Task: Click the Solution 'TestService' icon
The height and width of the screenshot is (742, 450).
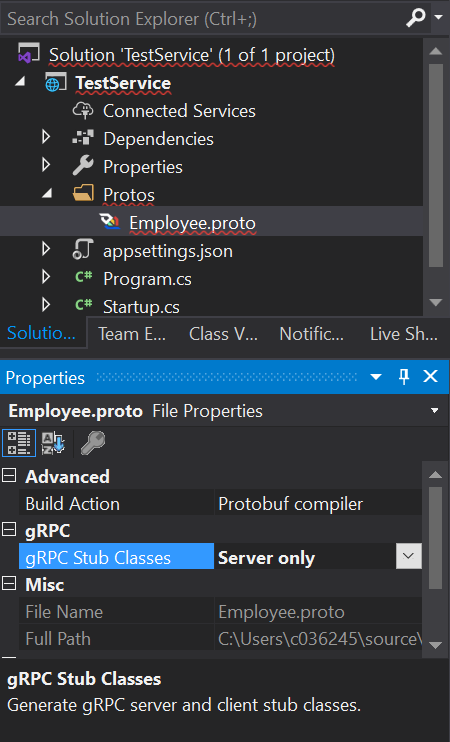Action: [27, 54]
